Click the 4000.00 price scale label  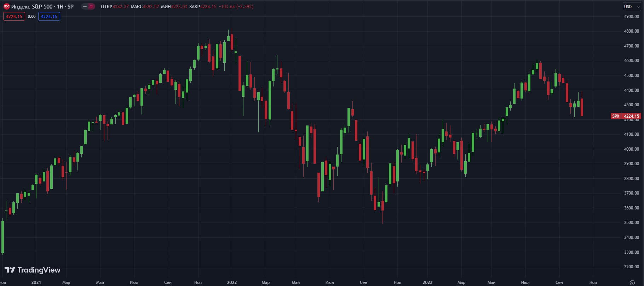coord(632,149)
